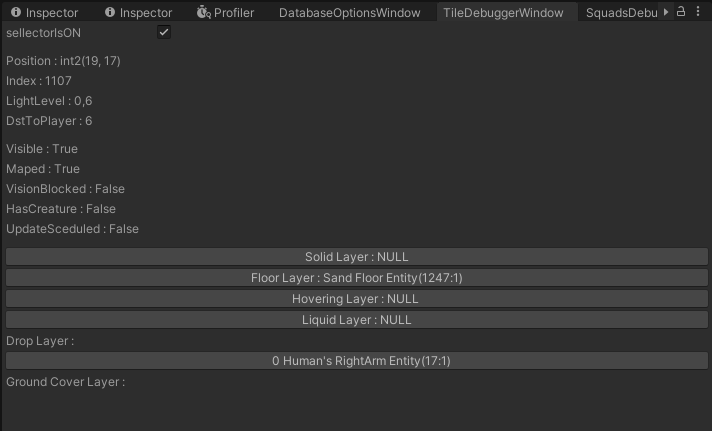Screen dimensions: 712x431
Task: Click the Floor Layer Sand Floor Entity button
Action: pos(356,277)
